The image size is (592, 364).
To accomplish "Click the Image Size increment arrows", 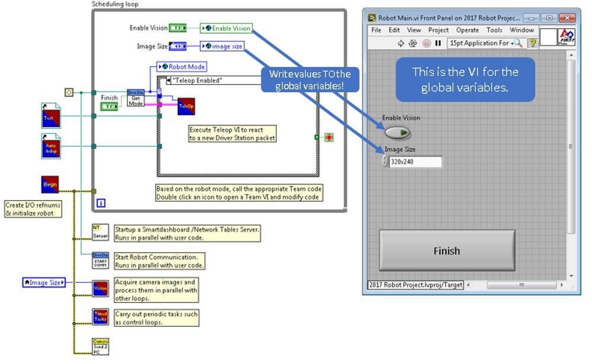I will click(x=385, y=162).
